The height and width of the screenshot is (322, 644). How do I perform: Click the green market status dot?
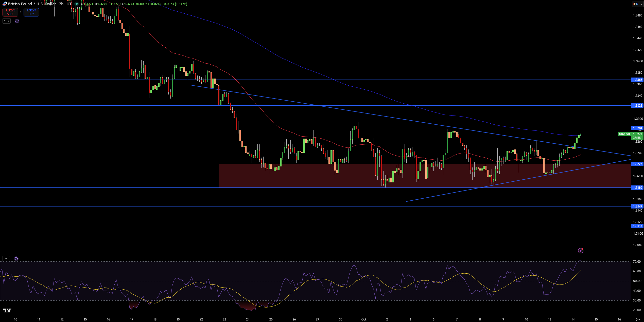(76, 4)
